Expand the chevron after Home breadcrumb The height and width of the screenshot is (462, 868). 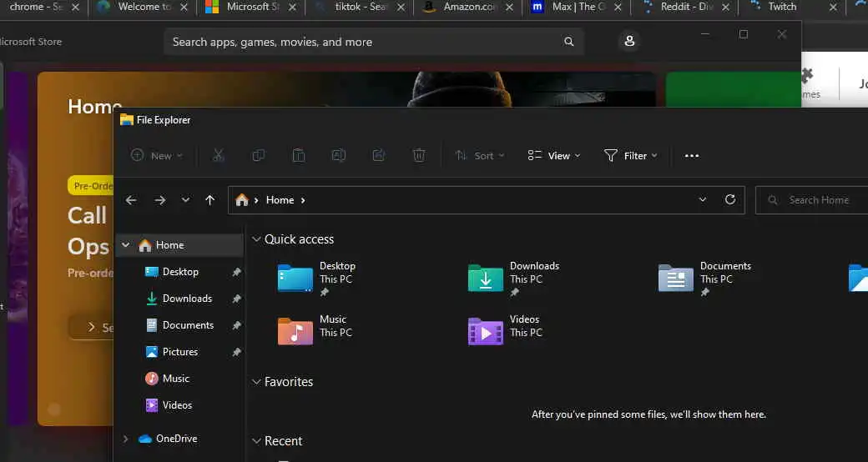click(x=303, y=200)
